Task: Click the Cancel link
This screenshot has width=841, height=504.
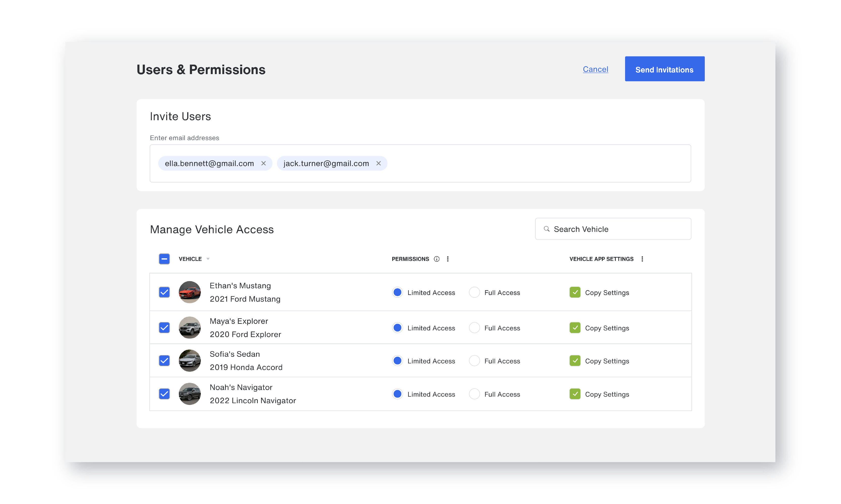Action: click(x=596, y=69)
